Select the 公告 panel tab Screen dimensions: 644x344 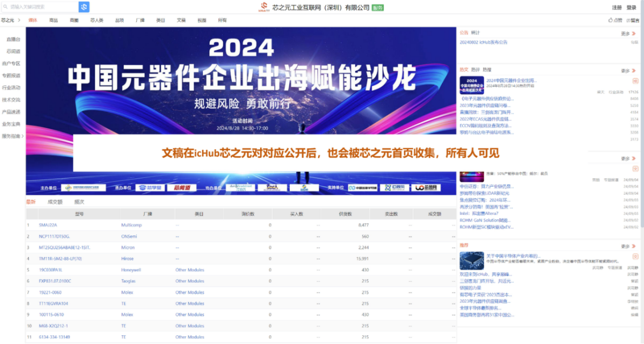coord(464,32)
